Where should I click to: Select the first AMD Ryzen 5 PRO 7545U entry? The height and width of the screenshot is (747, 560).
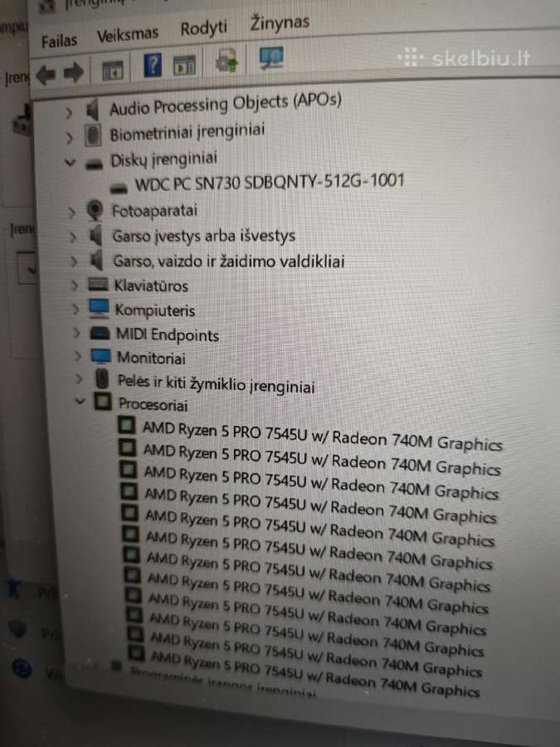(x=323, y=436)
